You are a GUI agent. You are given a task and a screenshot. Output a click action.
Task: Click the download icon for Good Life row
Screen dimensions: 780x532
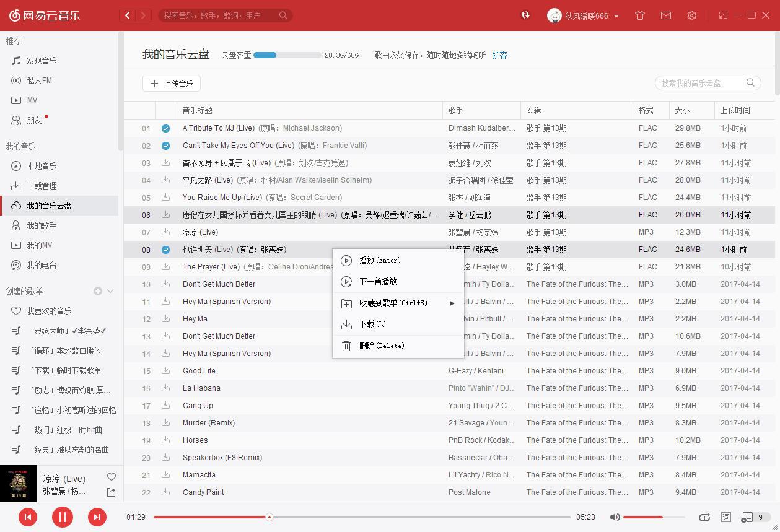(165, 371)
